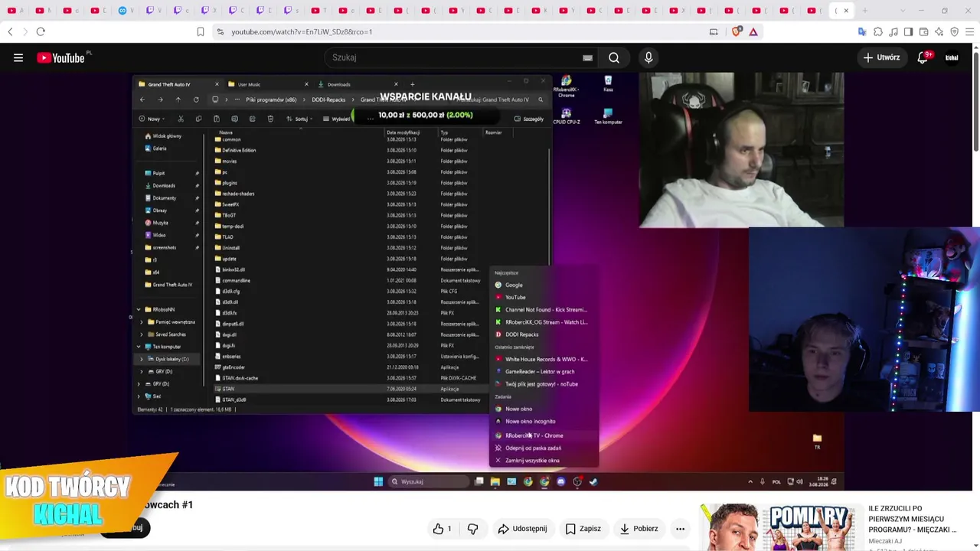Image resolution: width=980 pixels, height=551 pixels.
Task: Click the browser address bar URL
Action: coord(302,31)
